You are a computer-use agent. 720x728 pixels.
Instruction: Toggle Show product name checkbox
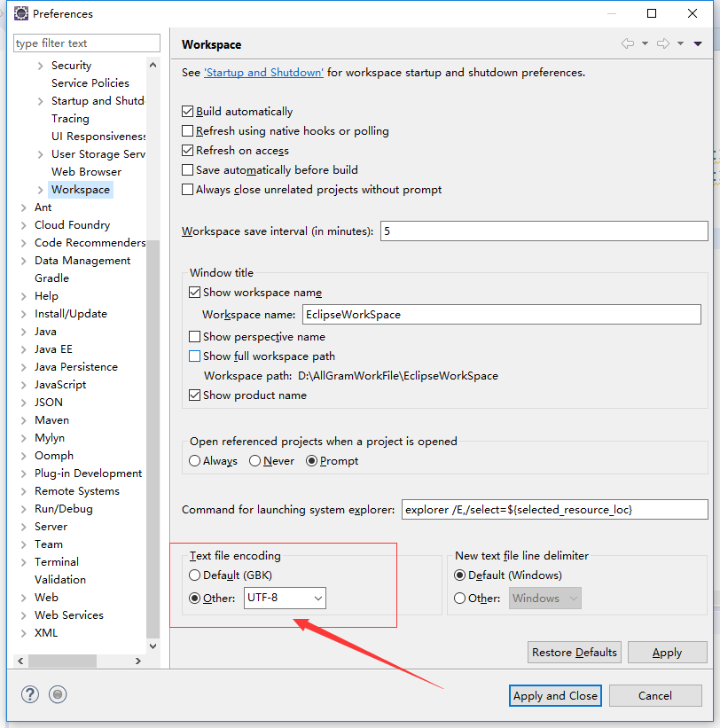[x=194, y=395]
